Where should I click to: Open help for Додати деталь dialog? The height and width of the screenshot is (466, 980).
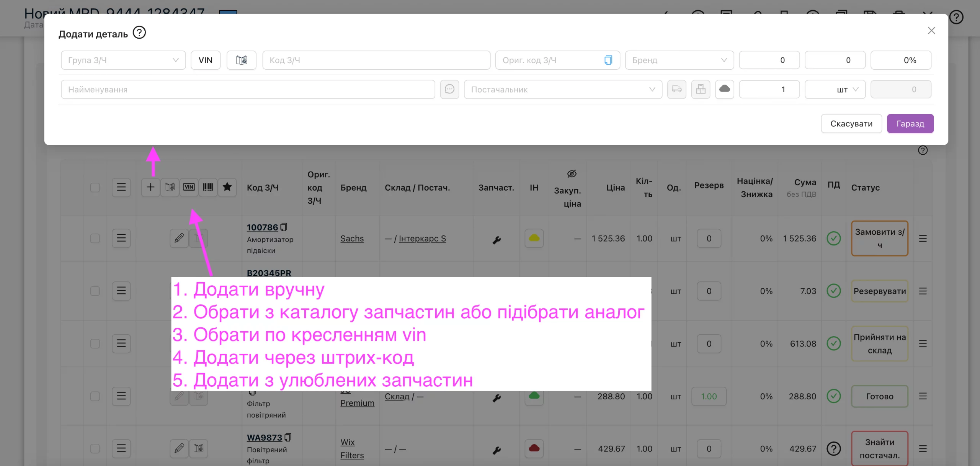coord(139,33)
